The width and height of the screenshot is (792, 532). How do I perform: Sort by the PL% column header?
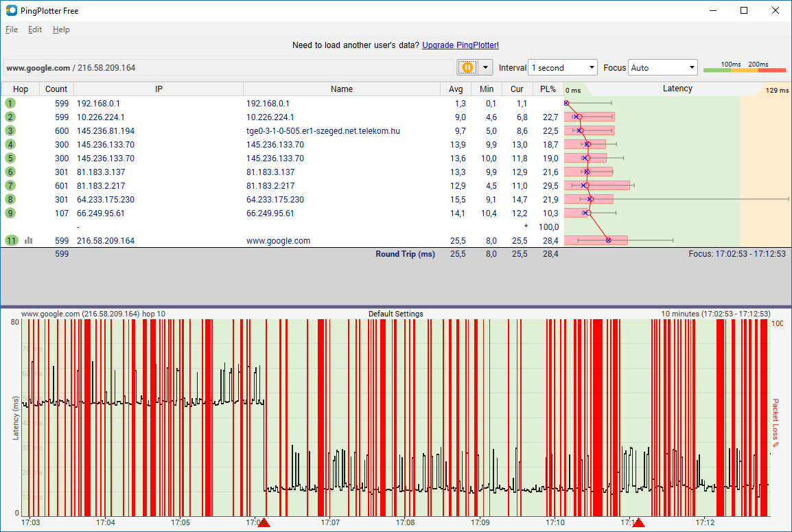click(x=548, y=89)
